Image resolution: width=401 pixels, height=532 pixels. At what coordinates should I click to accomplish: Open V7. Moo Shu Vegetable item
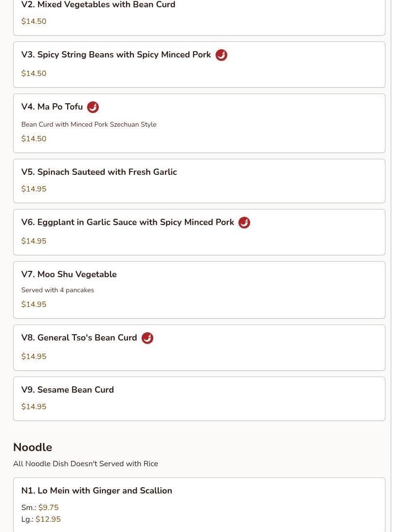[x=69, y=274]
